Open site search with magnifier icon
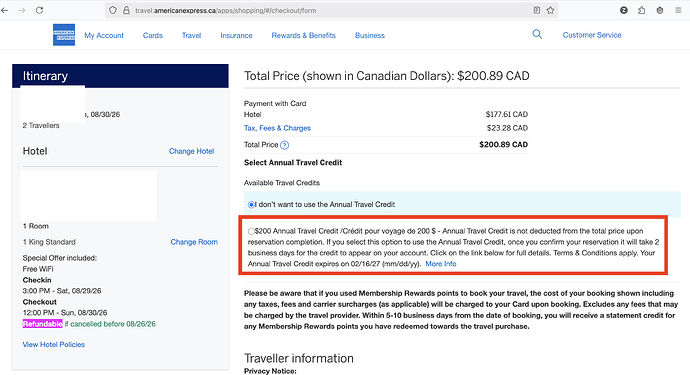The width and height of the screenshot is (690, 375). pos(537,34)
